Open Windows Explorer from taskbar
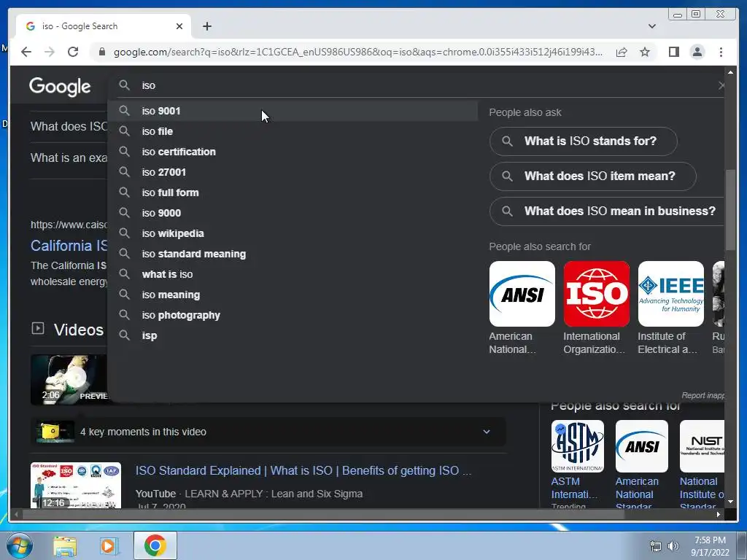This screenshot has height=560, width=747. point(65,545)
